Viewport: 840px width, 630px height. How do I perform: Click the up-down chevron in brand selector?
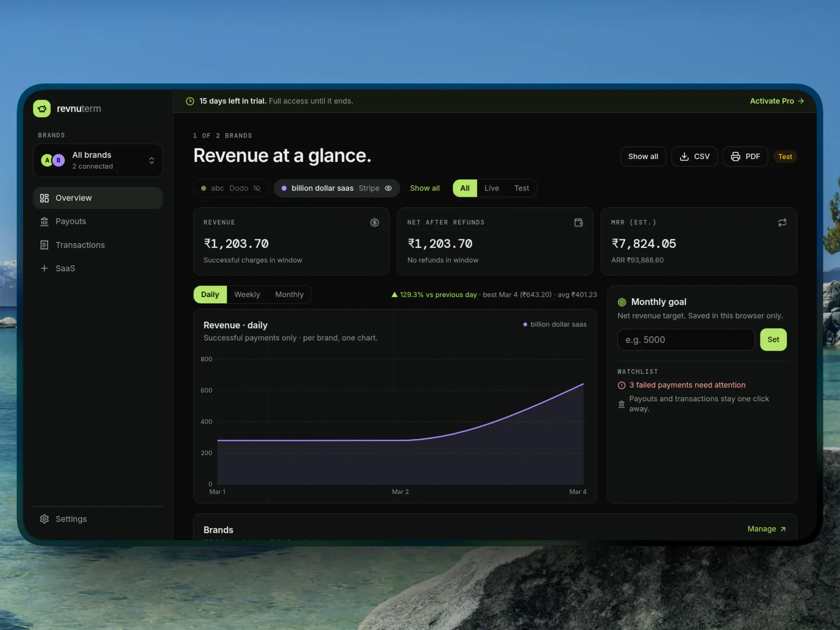(151, 161)
